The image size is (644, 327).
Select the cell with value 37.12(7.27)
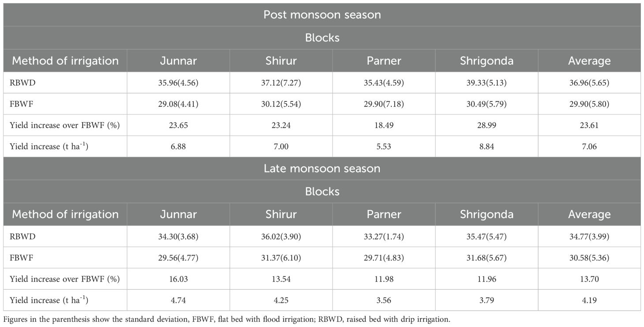281,83
